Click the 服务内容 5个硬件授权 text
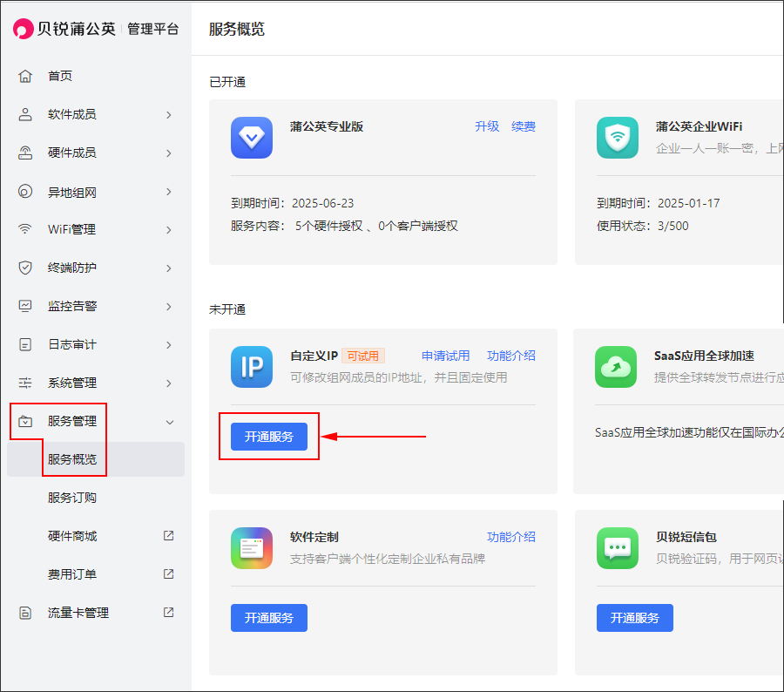Screen dimensions: 784x692 click(x=344, y=226)
